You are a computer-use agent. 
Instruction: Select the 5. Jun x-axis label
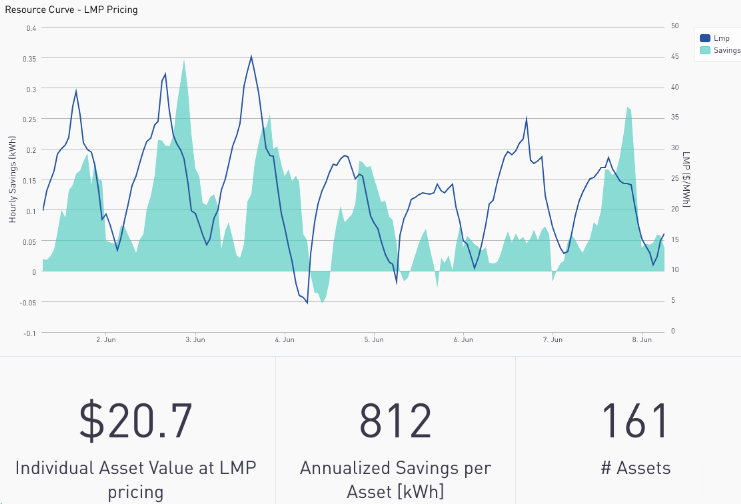(x=374, y=340)
